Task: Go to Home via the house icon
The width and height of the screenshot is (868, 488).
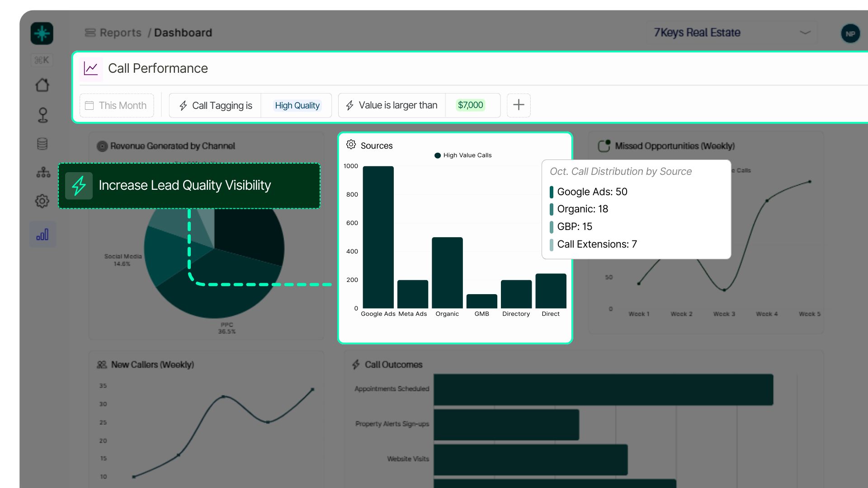Action: (x=42, y=85)
